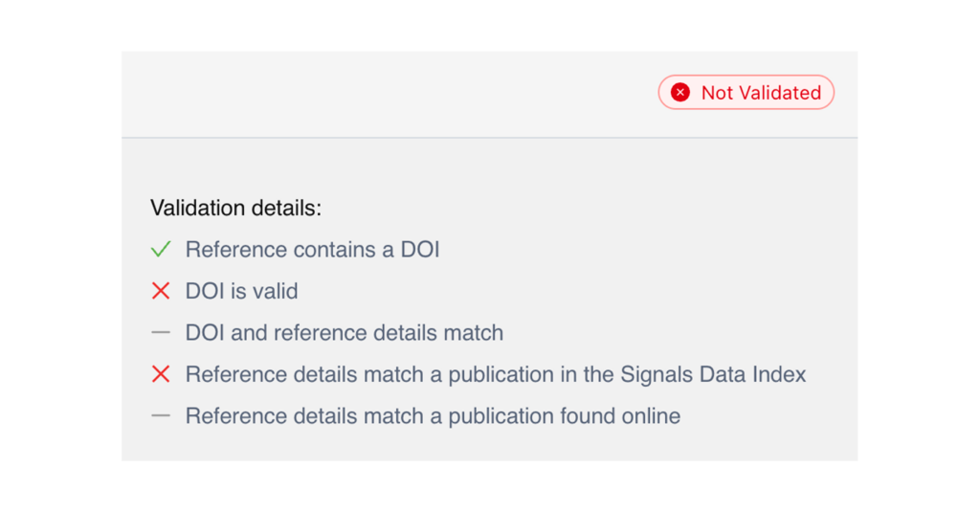Click gray dash beside "publication found online" line
The image size is (980, 512).
(161, 415)
